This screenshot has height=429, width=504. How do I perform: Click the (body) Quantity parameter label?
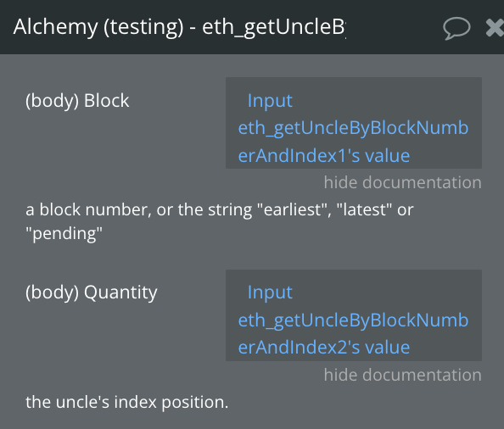(92, 292)
